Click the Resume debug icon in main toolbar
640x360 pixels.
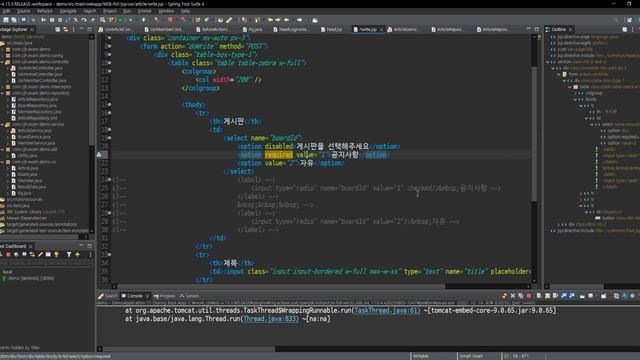coord(44,20)
